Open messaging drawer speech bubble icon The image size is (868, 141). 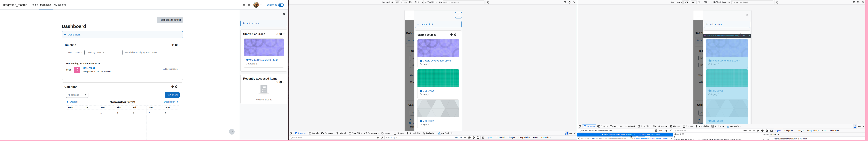[249, 5]
